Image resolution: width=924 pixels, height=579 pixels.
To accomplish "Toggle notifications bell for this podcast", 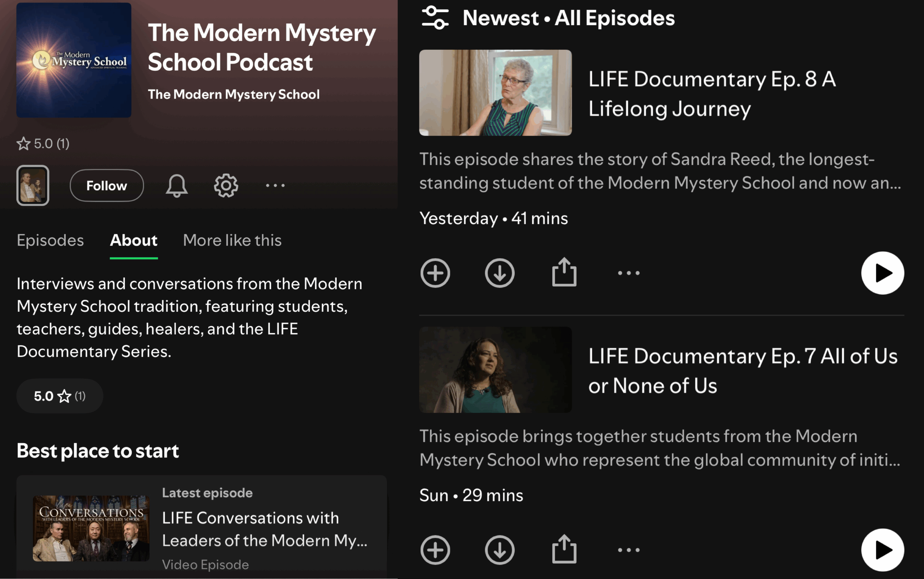I will click(x=176, y=186).
